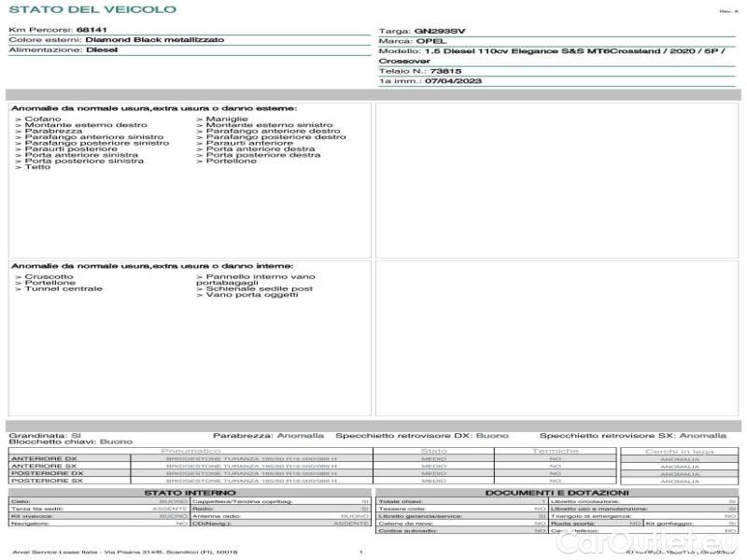The image size is (747, 560).
Task: Click 'Parafango posteriore sinistro' entry
Action: [97, 143]
